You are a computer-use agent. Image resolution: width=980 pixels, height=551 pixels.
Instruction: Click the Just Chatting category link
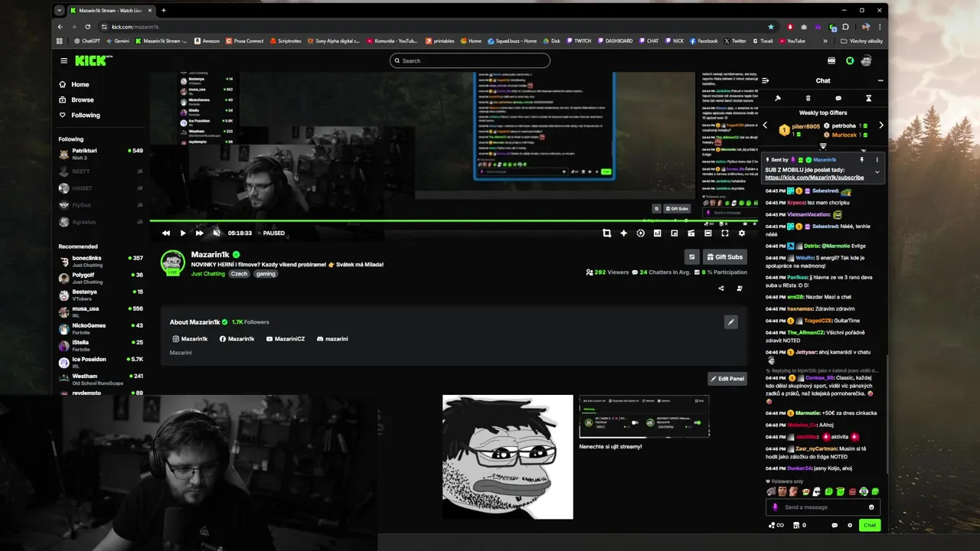click(208, 274)
